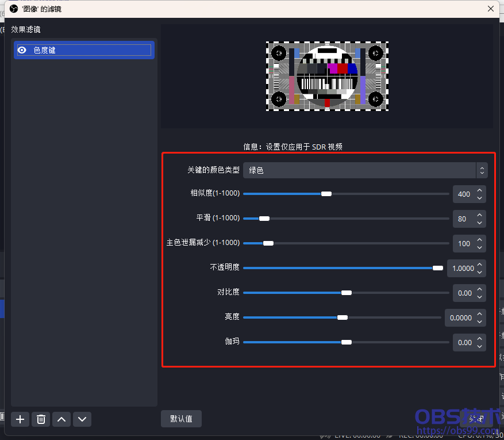Click the OBS logo in title bar
The image size is (504, 440).
pyautogui.click(x=13, y=9)
